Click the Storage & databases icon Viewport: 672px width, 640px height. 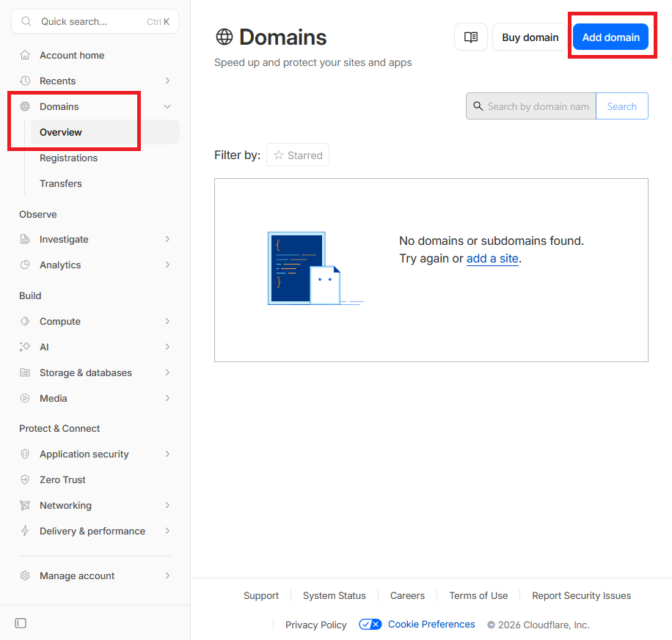(25, 372)
